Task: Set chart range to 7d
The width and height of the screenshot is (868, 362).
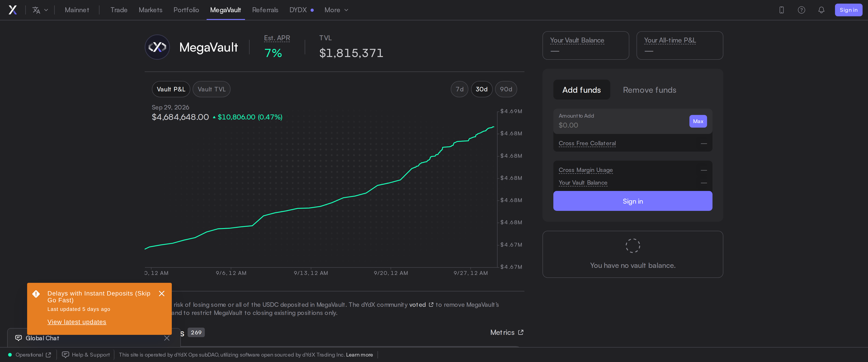Action: 460,89
